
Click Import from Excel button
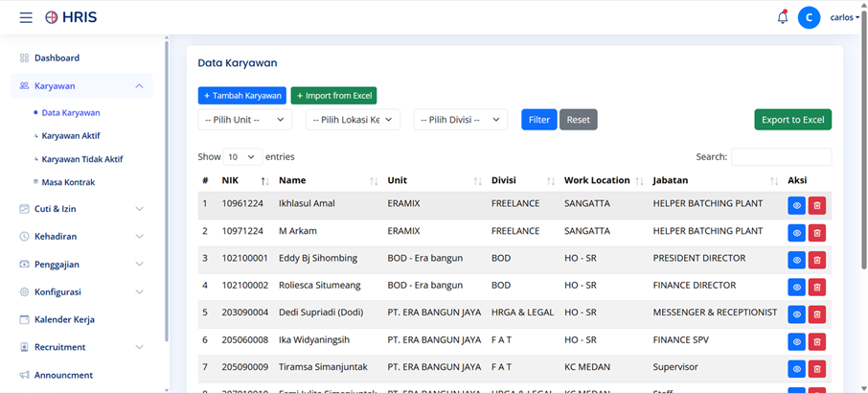pyautogui.click(x=333, y=95)
